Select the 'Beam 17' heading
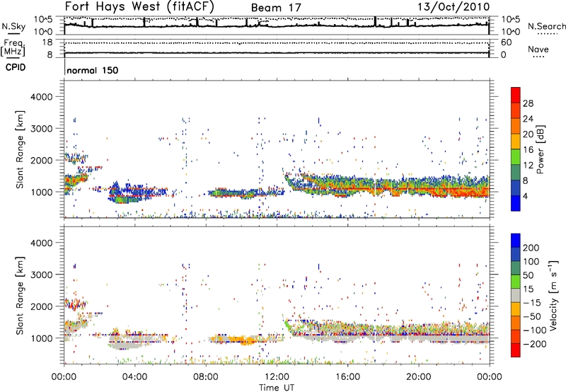Image resolution: width=566 pixels, height=392 pixels. click(x=276, y=8)
